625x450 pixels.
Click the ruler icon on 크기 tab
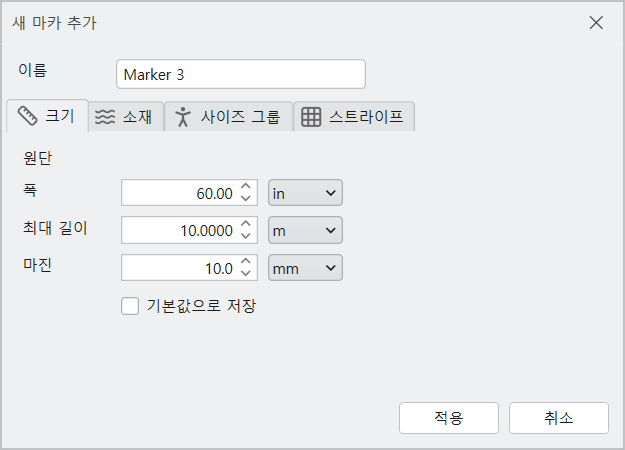(28, 116)
